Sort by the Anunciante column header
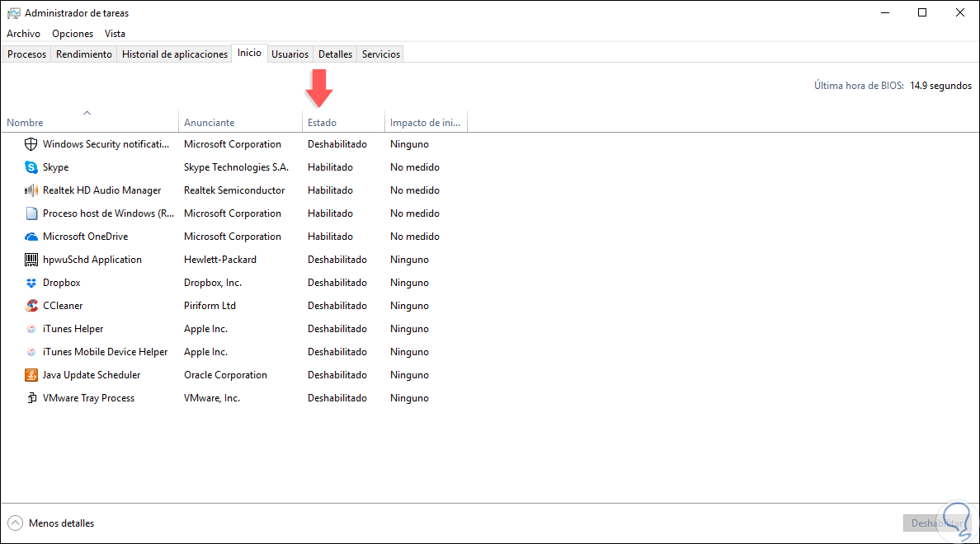The image size is (980, 544). point(241,123)
